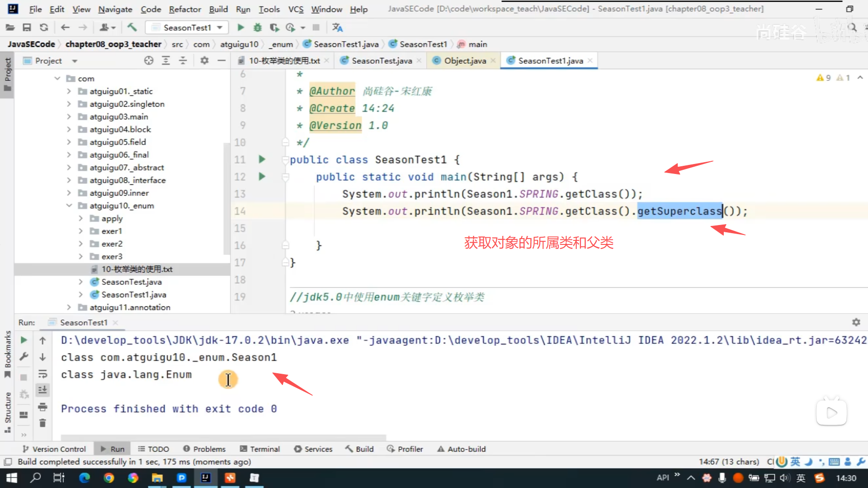Viewport: 868px width, 488px height.
Task: Click the Clear All trash icon
Action: [42, 423]
